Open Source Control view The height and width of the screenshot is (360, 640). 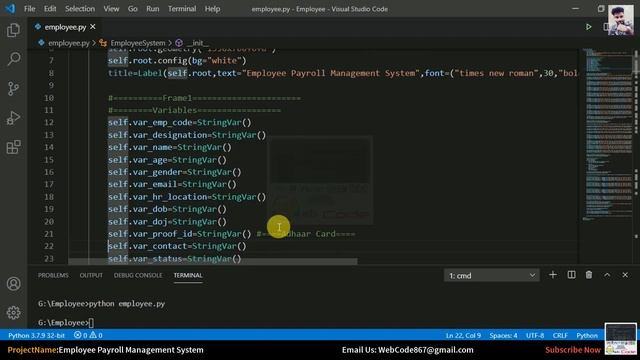tap(13, 88)
